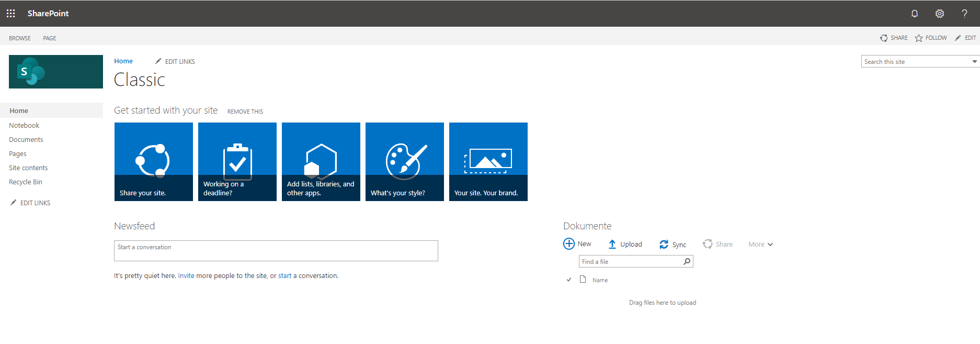Click the FOLLOW label

pos(936,38)
